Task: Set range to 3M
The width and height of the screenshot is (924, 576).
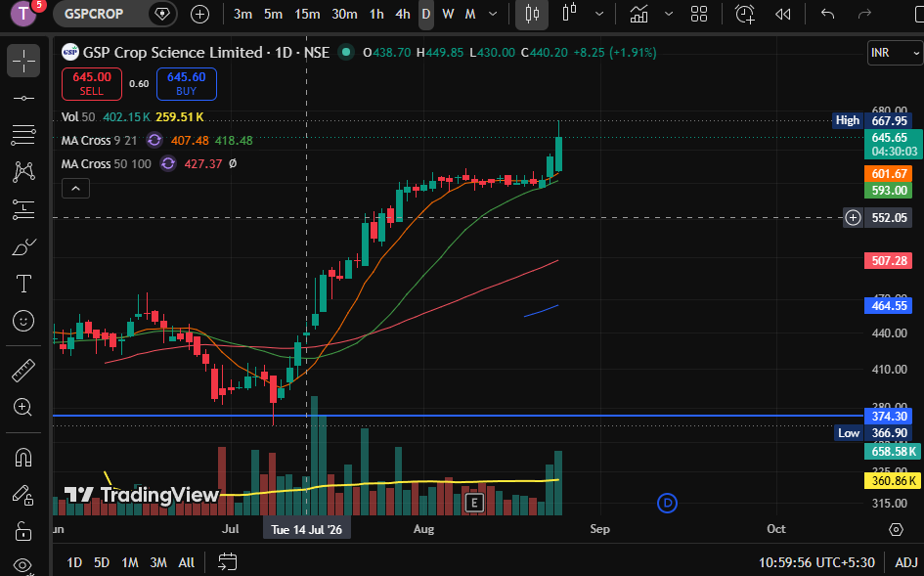Action: [x=158, y=562]
